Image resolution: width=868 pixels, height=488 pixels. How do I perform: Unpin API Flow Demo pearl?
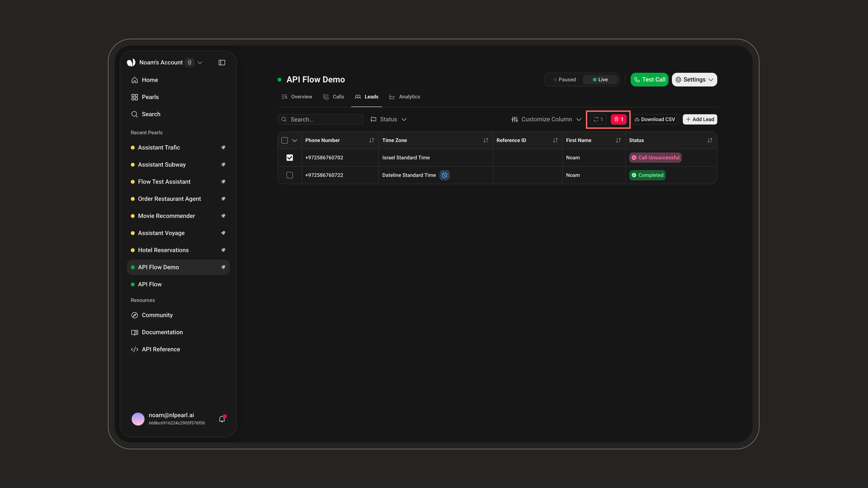click(x=223, y=267)
